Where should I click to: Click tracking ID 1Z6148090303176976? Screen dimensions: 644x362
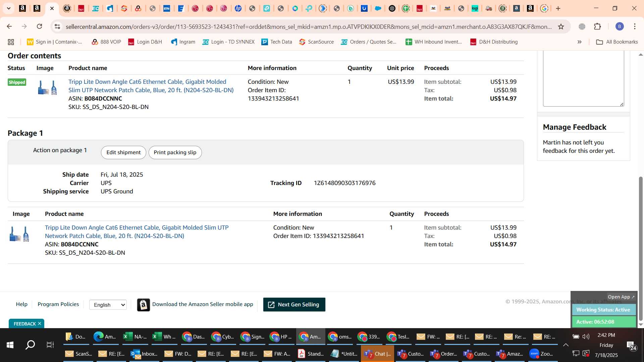point(344,183)
